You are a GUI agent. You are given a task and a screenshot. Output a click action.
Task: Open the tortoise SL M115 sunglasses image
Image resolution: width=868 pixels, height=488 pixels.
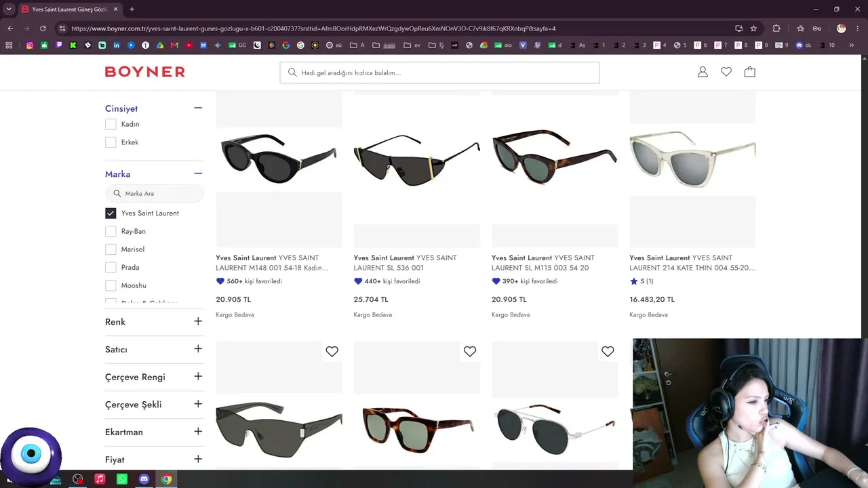(555, 158)
